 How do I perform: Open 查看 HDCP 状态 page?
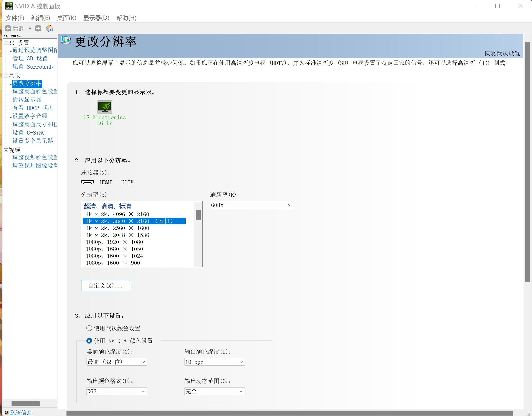pyautogui.click(x=33, y=108)
